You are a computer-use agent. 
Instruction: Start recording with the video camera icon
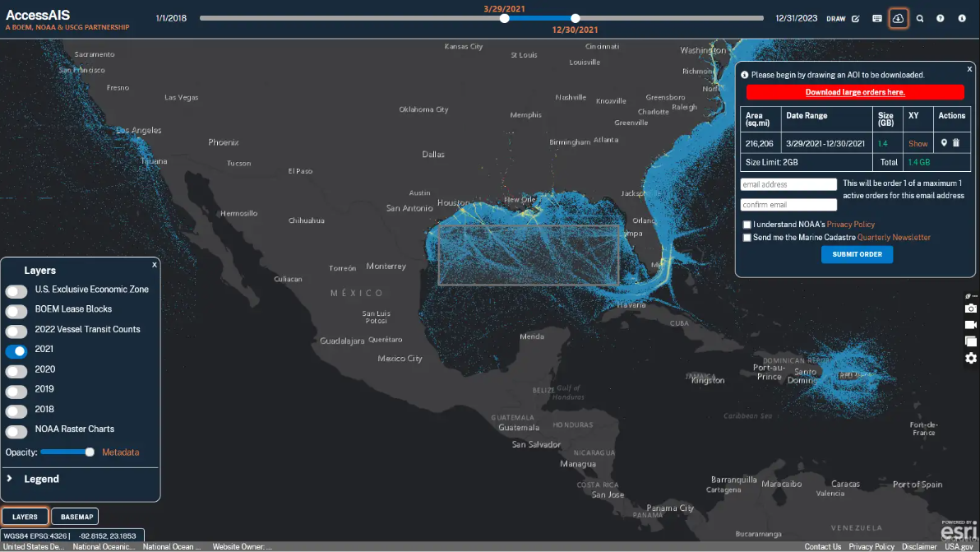click(x=971, y=325)
